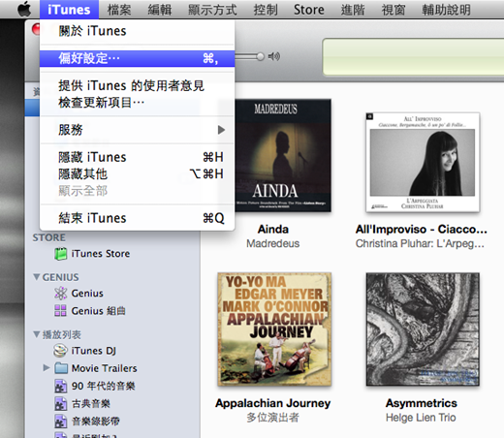
Task: Click the Appalachian Journey album cover
Action: coord(274,329)
